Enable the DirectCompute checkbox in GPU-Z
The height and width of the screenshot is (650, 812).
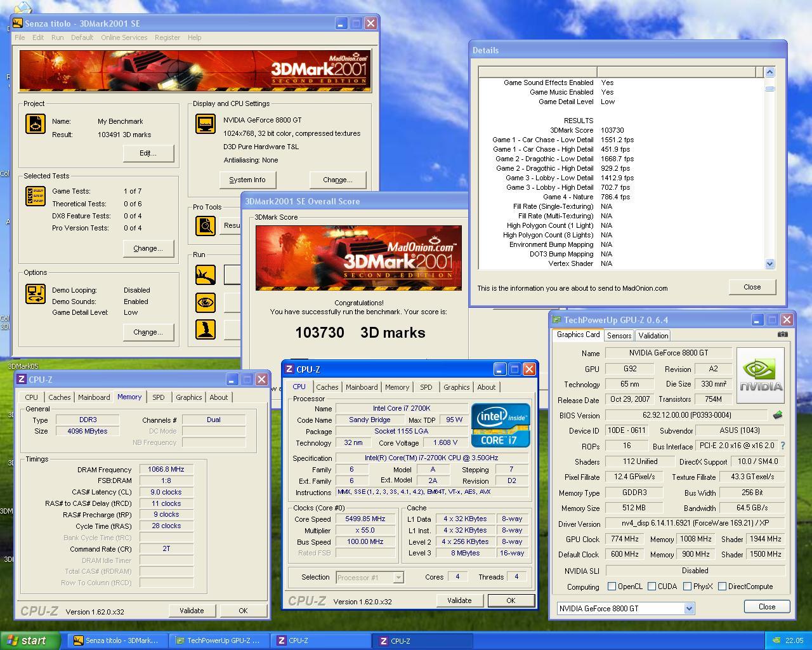tap(722, 587)
